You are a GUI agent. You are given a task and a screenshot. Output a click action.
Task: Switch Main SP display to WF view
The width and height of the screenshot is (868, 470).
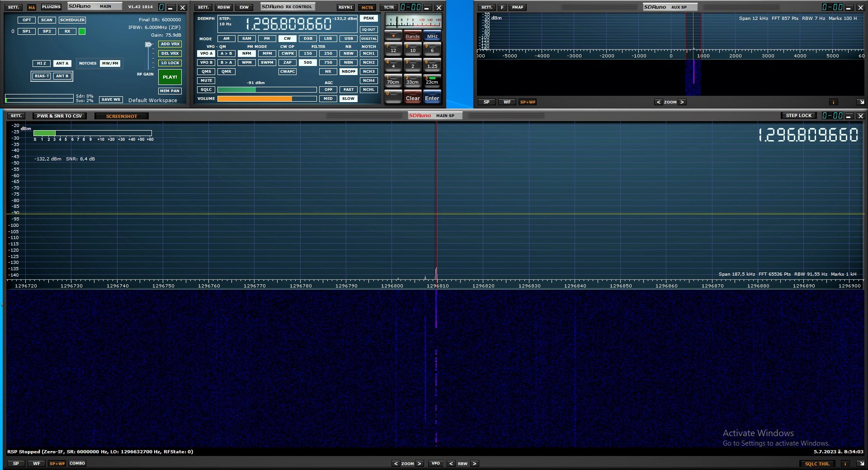point(37,464)
